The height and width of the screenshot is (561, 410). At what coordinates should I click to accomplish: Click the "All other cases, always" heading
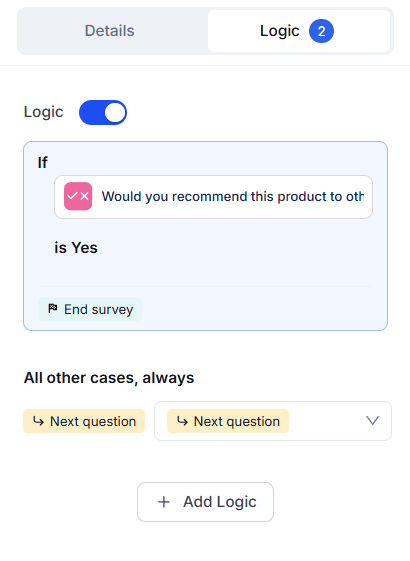pos(109,378)
